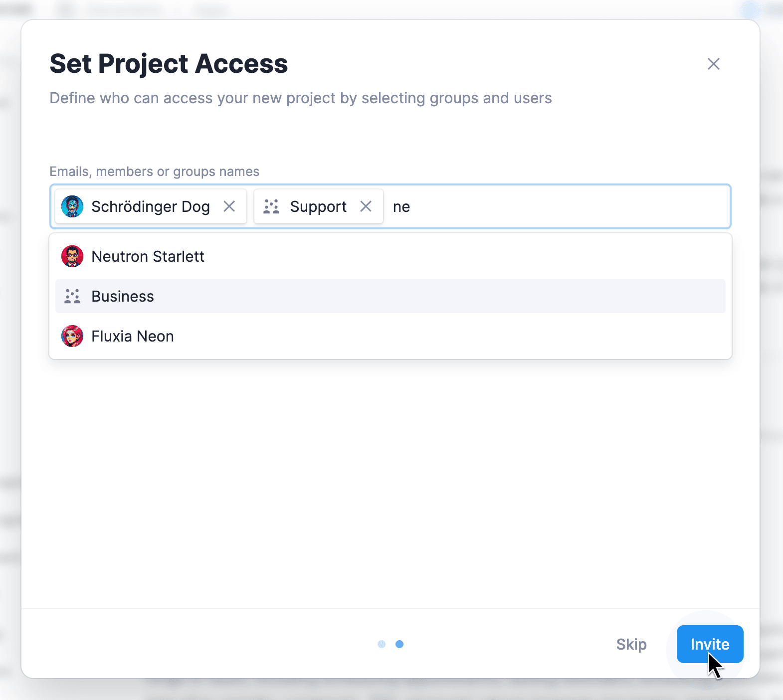Select Fluxia Neon from the suggestions

pos(132,336)
